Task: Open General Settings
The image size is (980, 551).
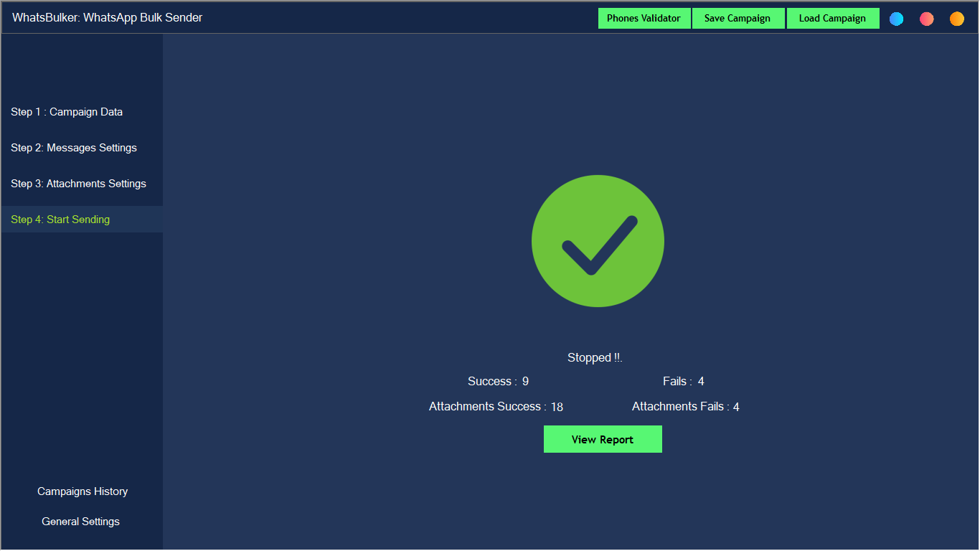Action: point(81,522)
